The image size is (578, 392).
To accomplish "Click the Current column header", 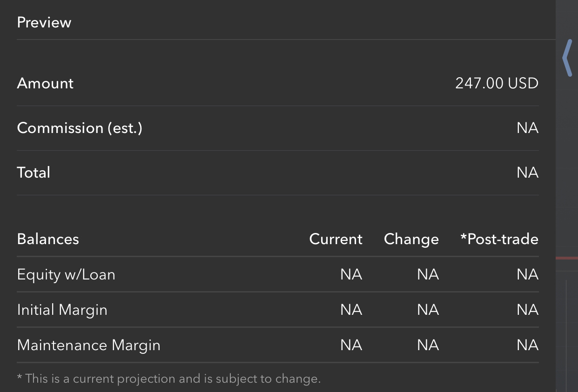I will 336,239.
